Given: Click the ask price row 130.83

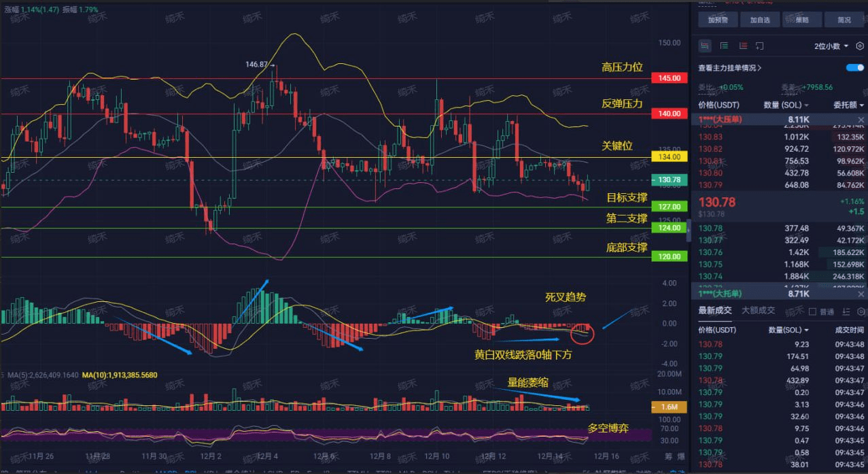Looking at the screenshot, I should point(779,136).
